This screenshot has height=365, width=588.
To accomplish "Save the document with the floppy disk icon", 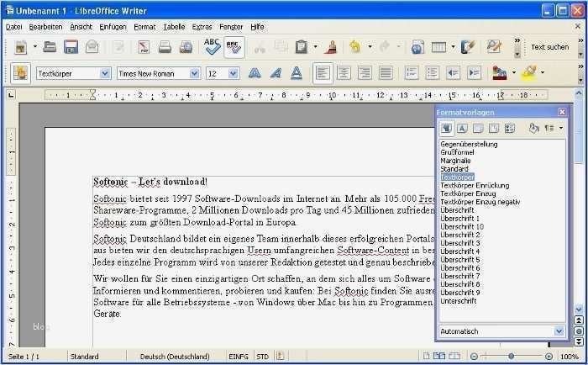I will (x=71, y=47).
